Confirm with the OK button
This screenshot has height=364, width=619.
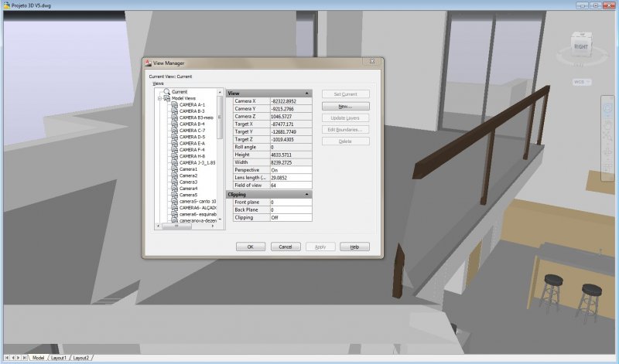(x=250, y=247)
